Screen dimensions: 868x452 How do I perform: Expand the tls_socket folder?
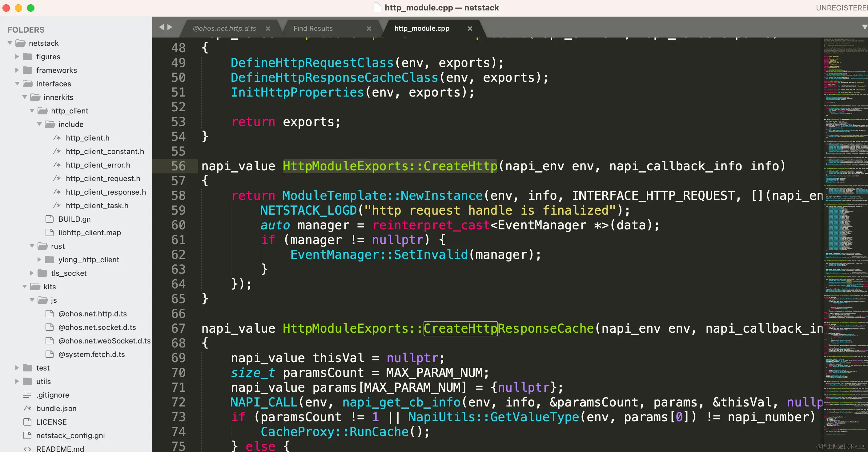point(32,273)
